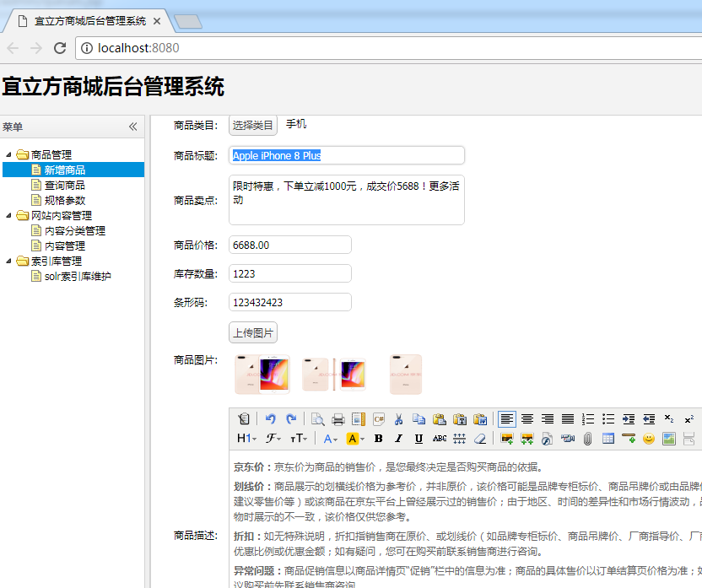Viewport: 702px width, 588px height.
Task: Open 查询商品 in the menu tree
Action: coord(65,186)
